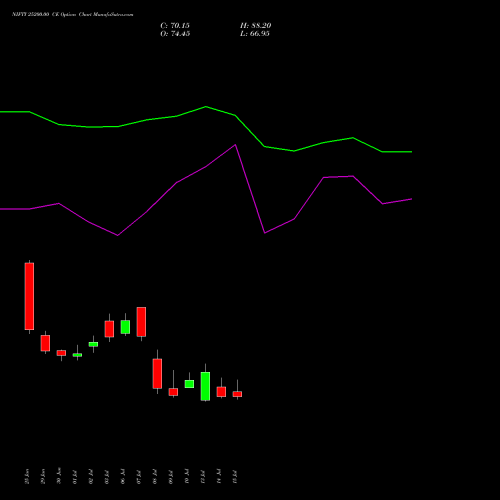Click the 28 Jun date axis label
The width and height of the screenshot is (500, 500).
27,476
